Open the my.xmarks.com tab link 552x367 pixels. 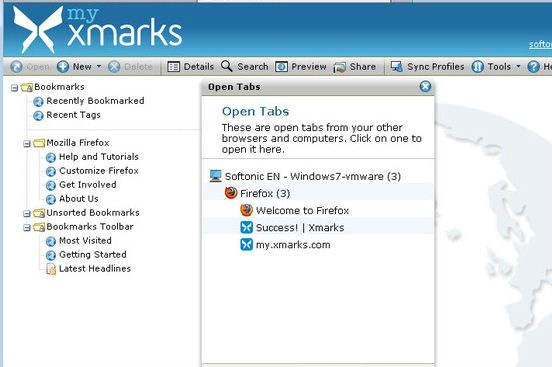[293, 245]
